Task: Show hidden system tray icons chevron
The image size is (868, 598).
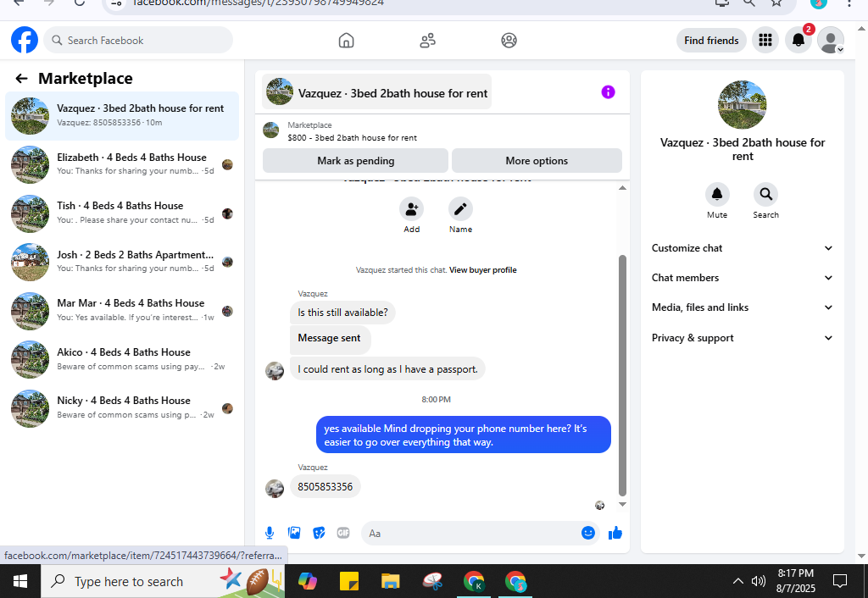Action: click(x=738, y=581)
